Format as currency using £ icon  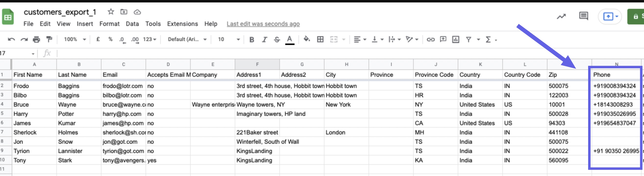[98, 39]
